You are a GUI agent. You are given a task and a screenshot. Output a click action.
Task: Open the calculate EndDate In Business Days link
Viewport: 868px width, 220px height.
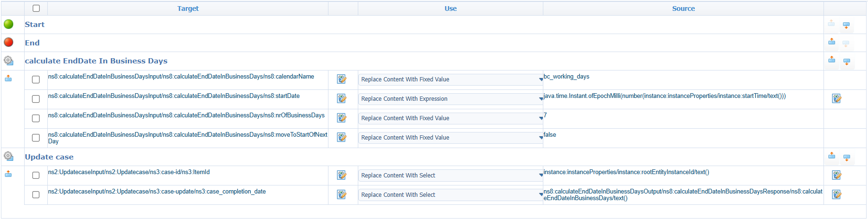[x=96, y=61]
